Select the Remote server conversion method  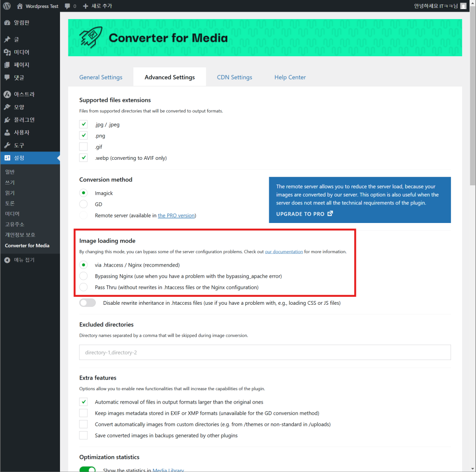pyautogui.click(x=84, y=216)
